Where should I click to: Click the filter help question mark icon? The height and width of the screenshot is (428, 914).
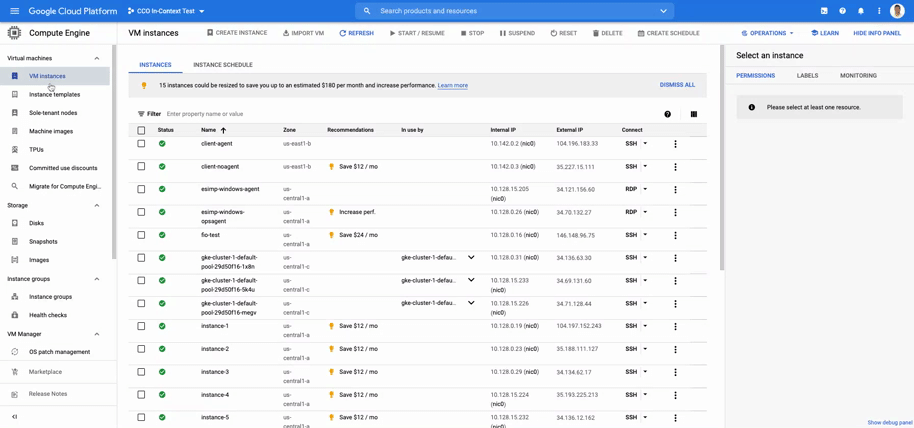pyautogui.click(x=667, y=114)
